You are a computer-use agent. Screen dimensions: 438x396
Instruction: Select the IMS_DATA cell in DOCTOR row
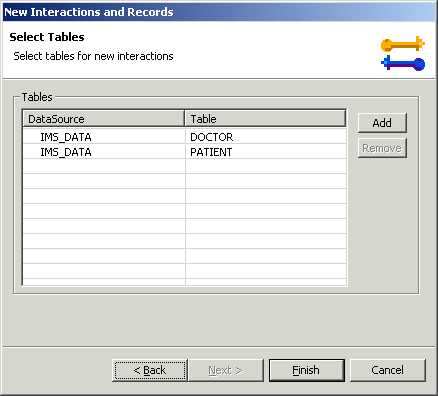click(66, 137)
